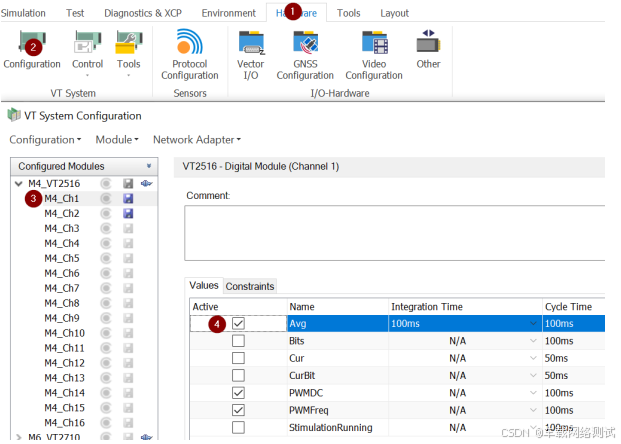
Task: Click the round status icon for M4_Ch1
Action: (106, 198)
